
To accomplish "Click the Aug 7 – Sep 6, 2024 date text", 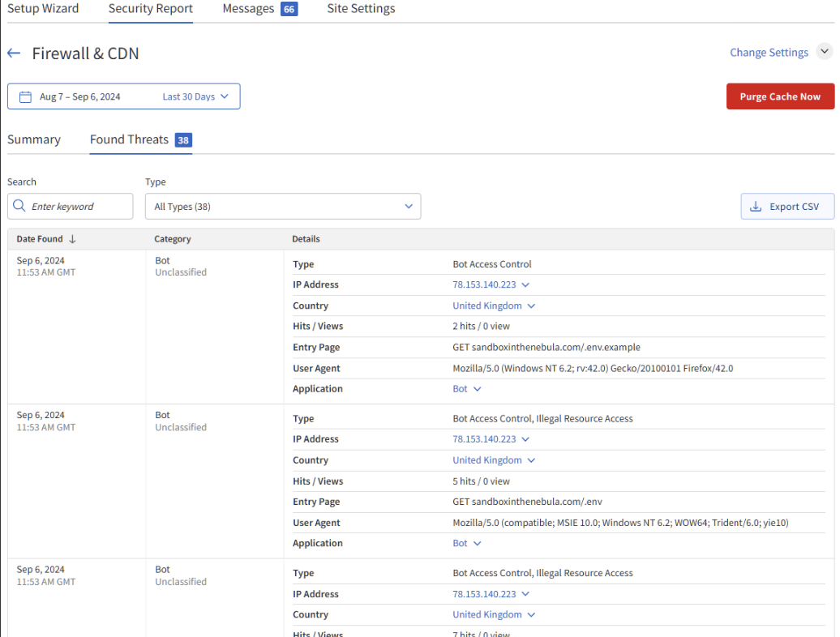I will pyautogui.click(x=79, y=97).
